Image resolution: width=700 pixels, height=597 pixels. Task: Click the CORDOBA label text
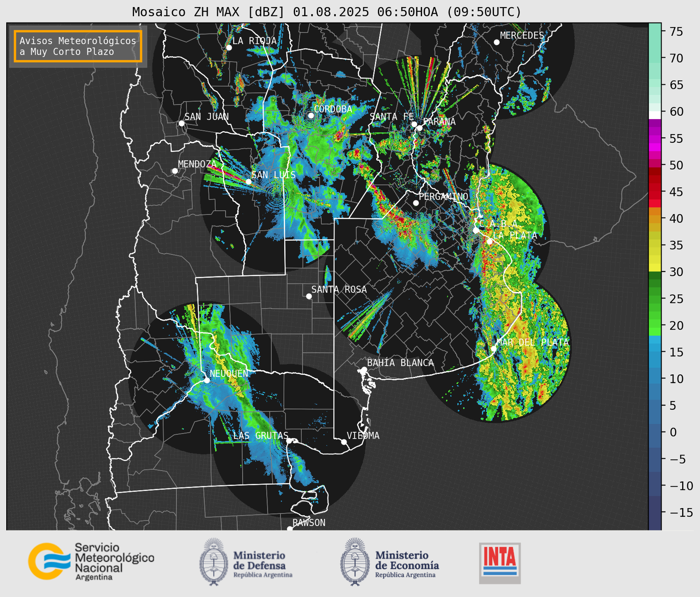[x=333, y=109]
